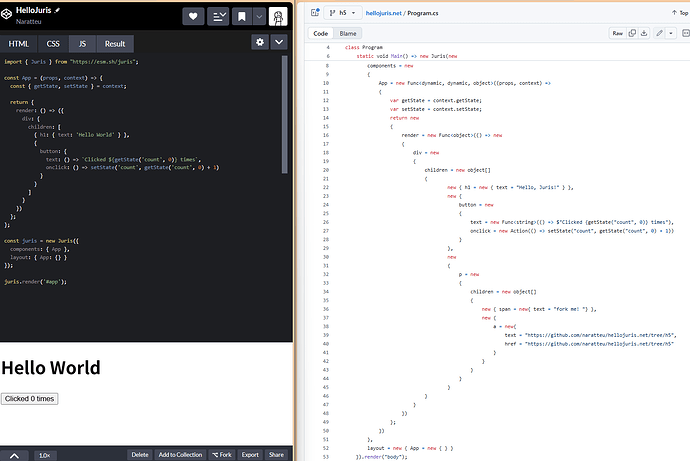Open the hellojuris.net breadcrumb link
The width and height of the screenshot is (690, 461).
pos(384,13)
